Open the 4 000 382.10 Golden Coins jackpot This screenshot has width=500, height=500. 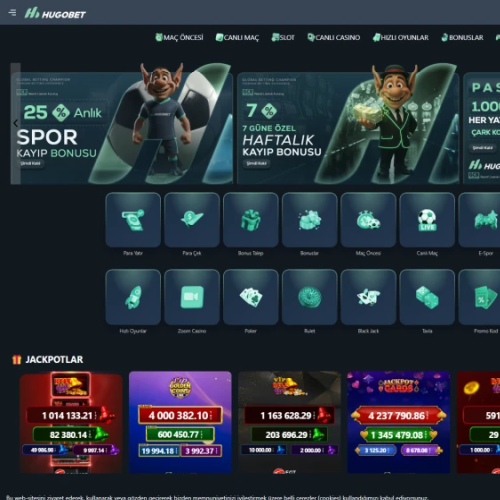click(x=180, y=422)
